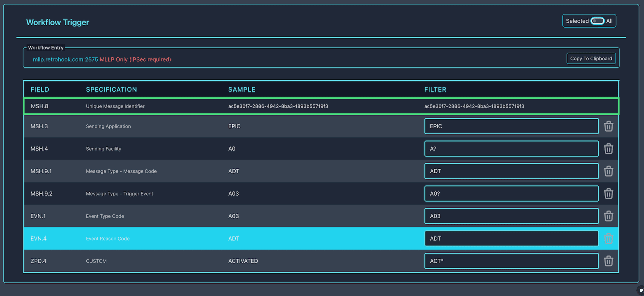Click the CUSTOM specification text
The height and width of the screenshot is (296, 644).
pyautogui.click(x=96, y=261)
